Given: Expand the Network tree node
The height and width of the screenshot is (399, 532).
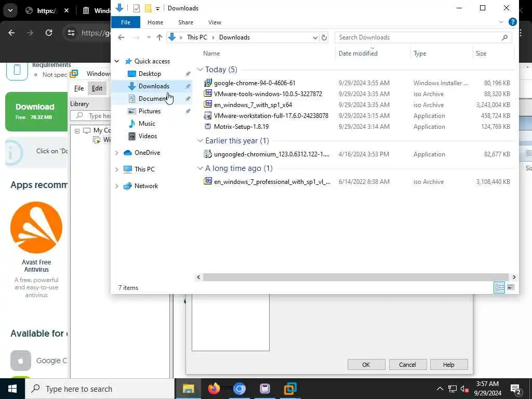Looking at the screenshot, I should [x=117, y=186].
